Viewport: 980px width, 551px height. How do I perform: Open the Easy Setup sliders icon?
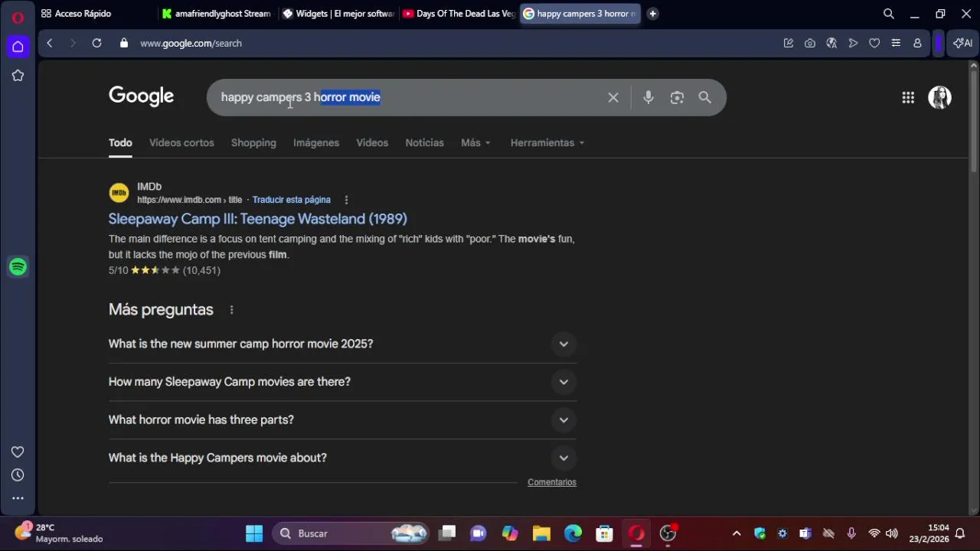(x=896, y=44)
